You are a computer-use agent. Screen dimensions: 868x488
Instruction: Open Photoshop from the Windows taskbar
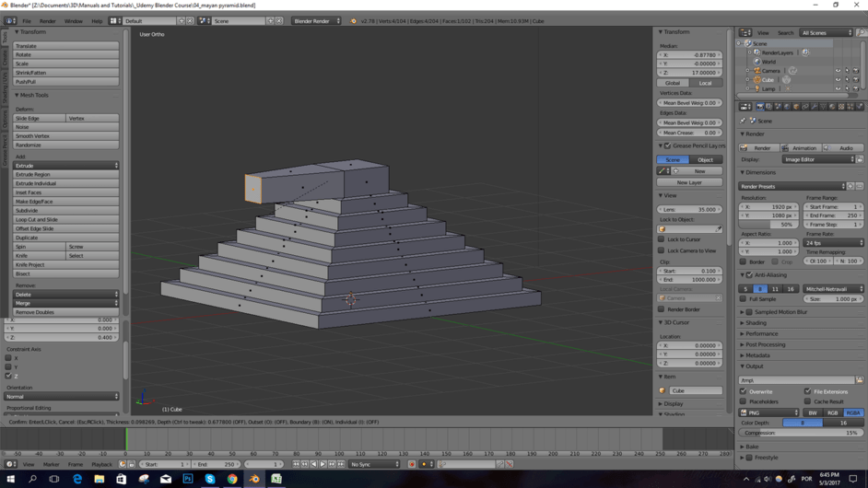pyautogui.click(x=188, y=479)
